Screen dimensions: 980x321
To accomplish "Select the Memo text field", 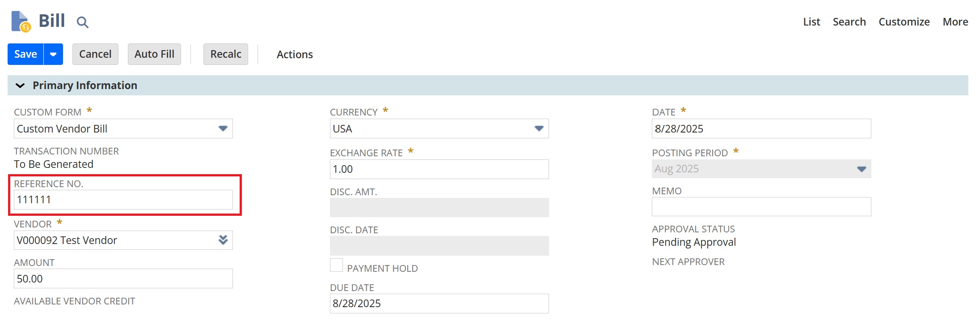I will (761, 207).
